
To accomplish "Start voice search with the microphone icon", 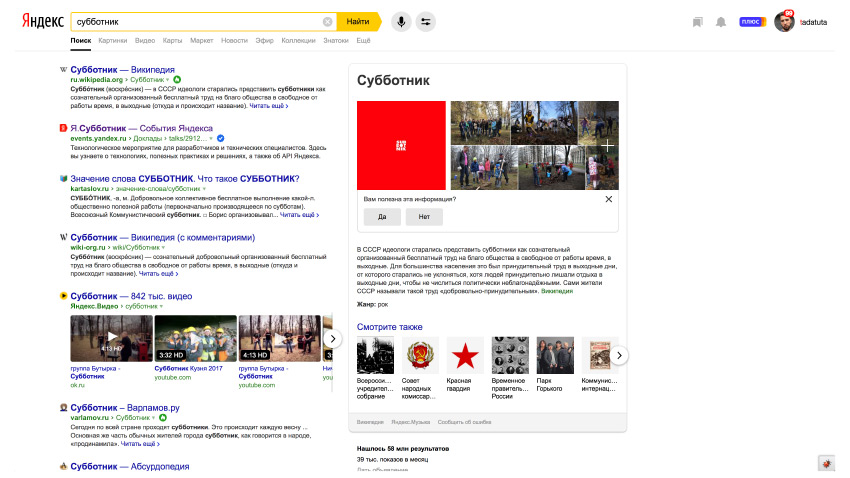I will pos(401,22).
